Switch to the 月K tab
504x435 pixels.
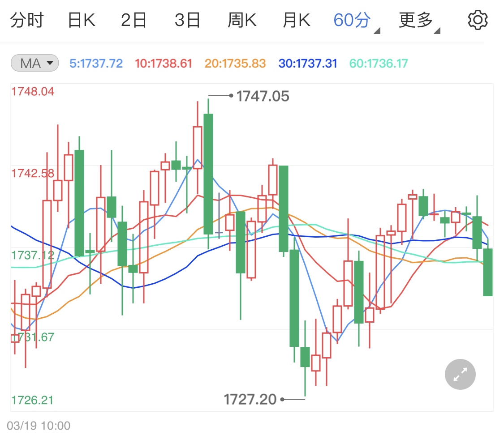point(297,20)
